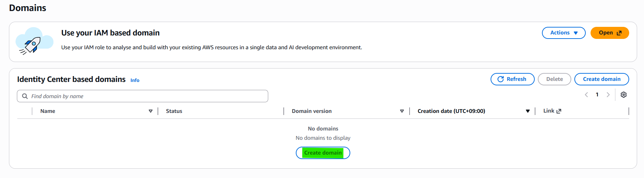Click the Delete button
This screenshot has width=644, height=178.
[554, 79]
